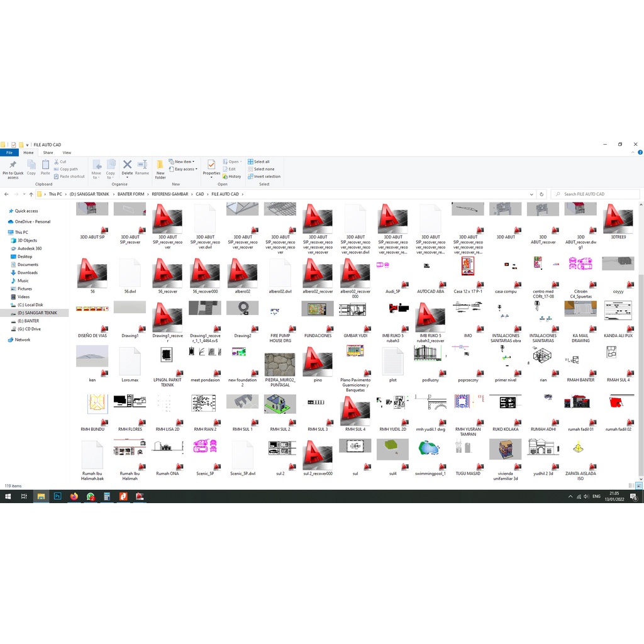Viewport: 644px width, 644px height.
Task: Open Photoshop from the taskbar
Action: coord(57,496)
